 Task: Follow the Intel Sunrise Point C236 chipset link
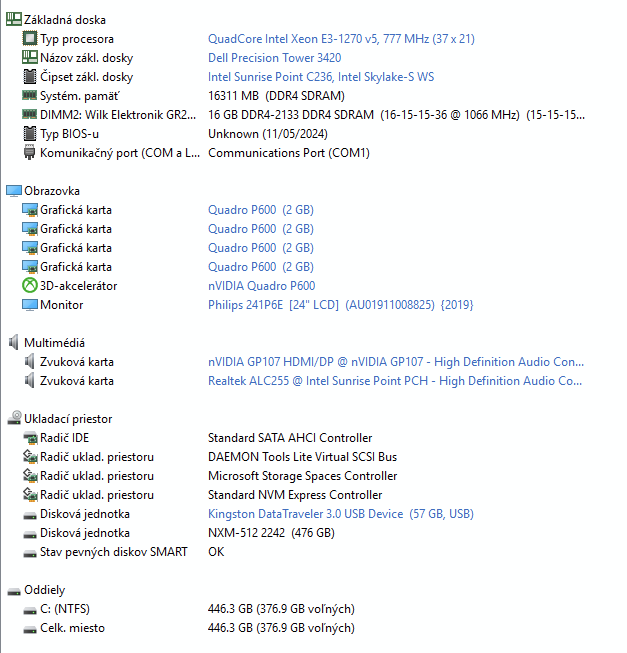[x=321, y=77]
